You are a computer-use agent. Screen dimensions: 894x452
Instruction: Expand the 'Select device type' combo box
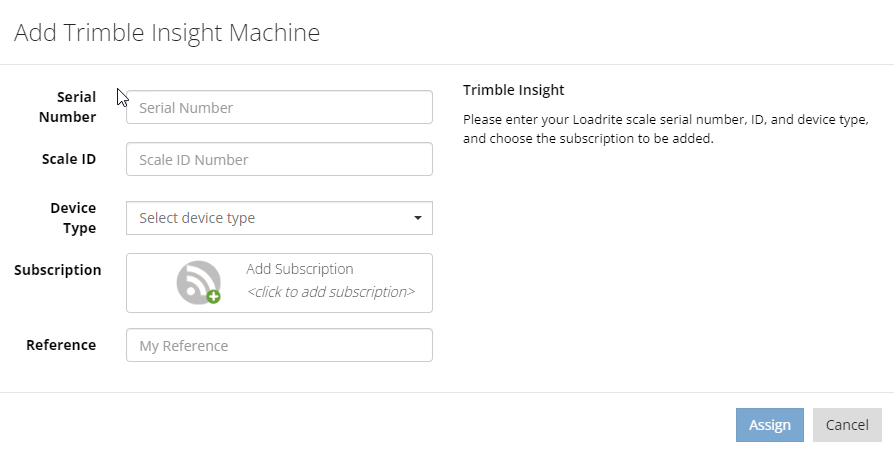270,218
